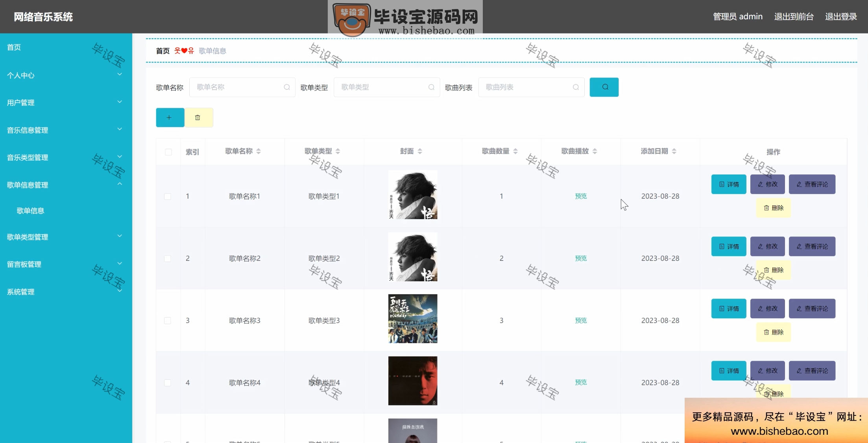
Task: Open cover thumbnail of 歌单名称3
Action: click(x=413, y=319)
